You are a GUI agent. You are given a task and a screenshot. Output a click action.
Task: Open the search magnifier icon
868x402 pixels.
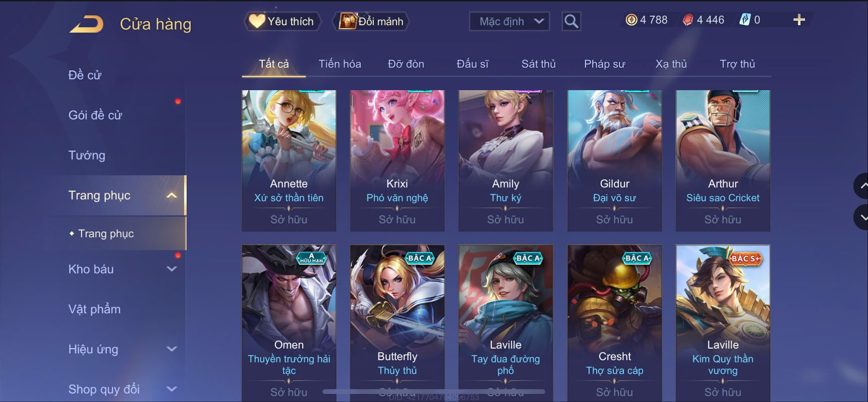(571, 21)
